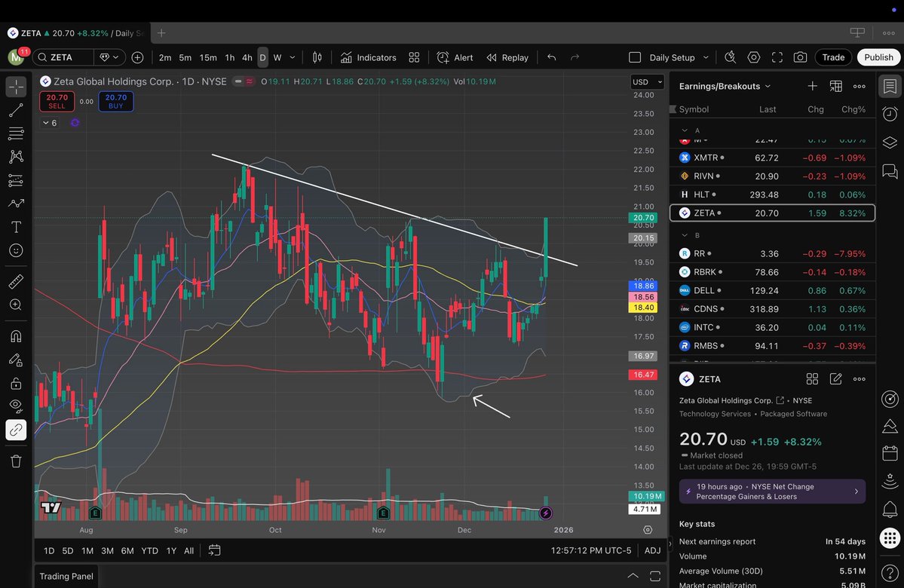Image resolution: width=904 pixels, height=588 pixels.
Task: Set the 3M date range
Action: [x=107, y=550]
